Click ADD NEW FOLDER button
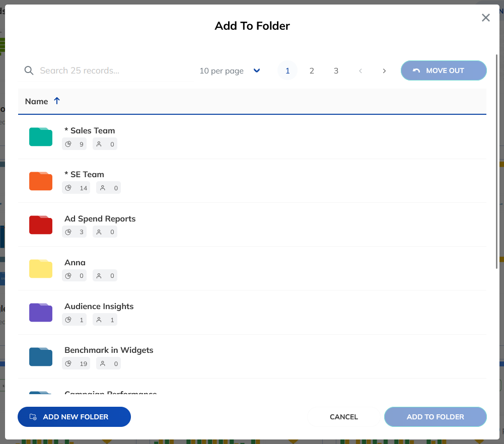This screenshot has height=444, width=504. pyautogui.click(x=74, y=417)
